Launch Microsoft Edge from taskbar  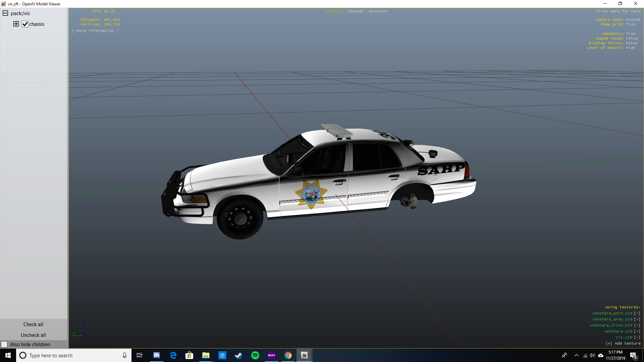pyautogui.click(x=173, y=355)
